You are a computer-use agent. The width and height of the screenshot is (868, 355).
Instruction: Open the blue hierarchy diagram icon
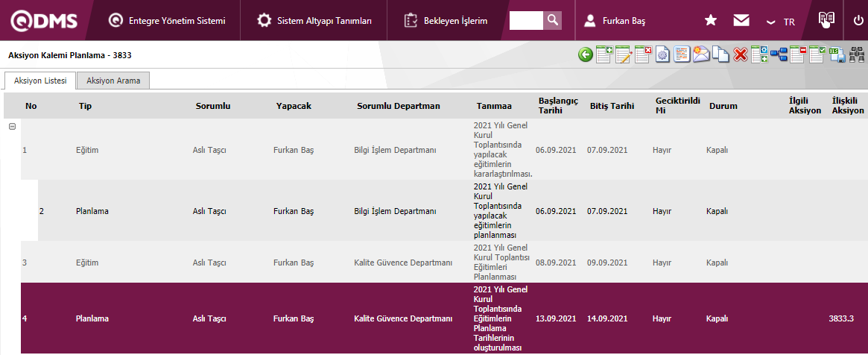click(x=779, y=54)
